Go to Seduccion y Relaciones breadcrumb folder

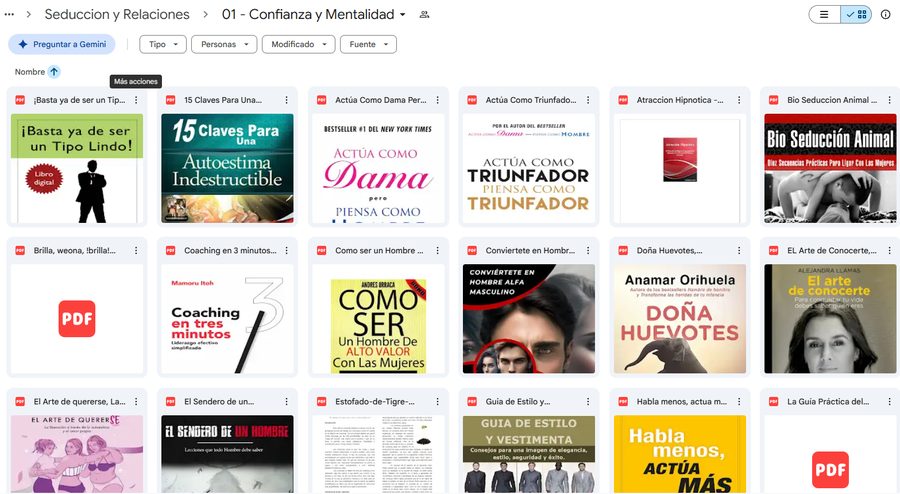[x=117, y=14]
